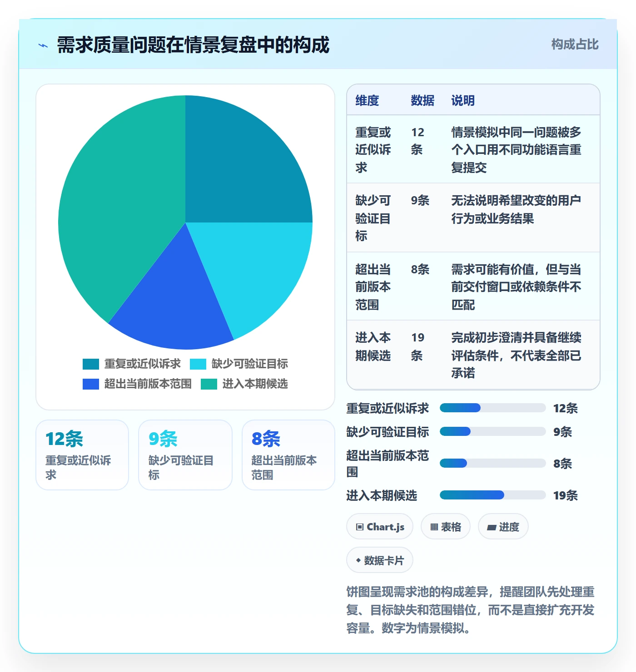Image resolution: width=636 pixels, height=672 pixels.
Task: Click the 缺少可验证目标 legend label
Action: [x=250, y=364]
